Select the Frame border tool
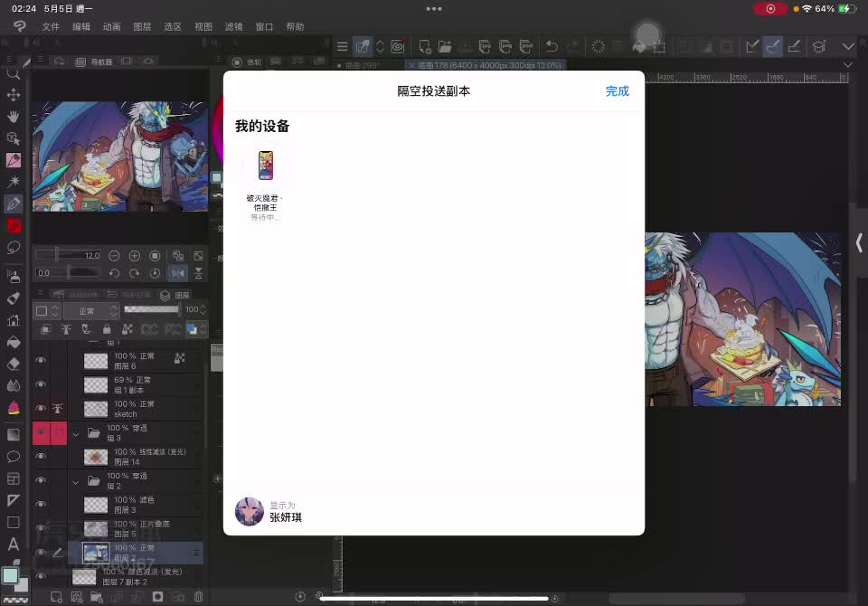This screenshot has width=868, height=606. (x=14, y=478)
